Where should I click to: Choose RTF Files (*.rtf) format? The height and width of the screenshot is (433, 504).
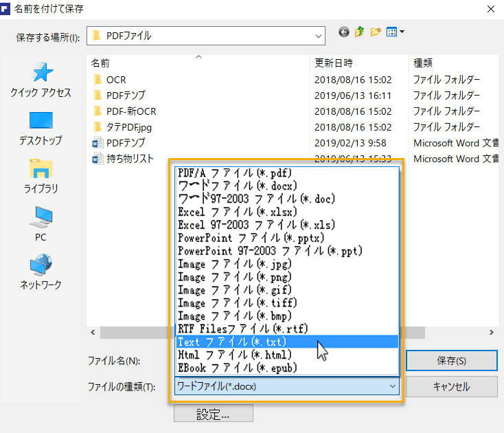(287, 329)
